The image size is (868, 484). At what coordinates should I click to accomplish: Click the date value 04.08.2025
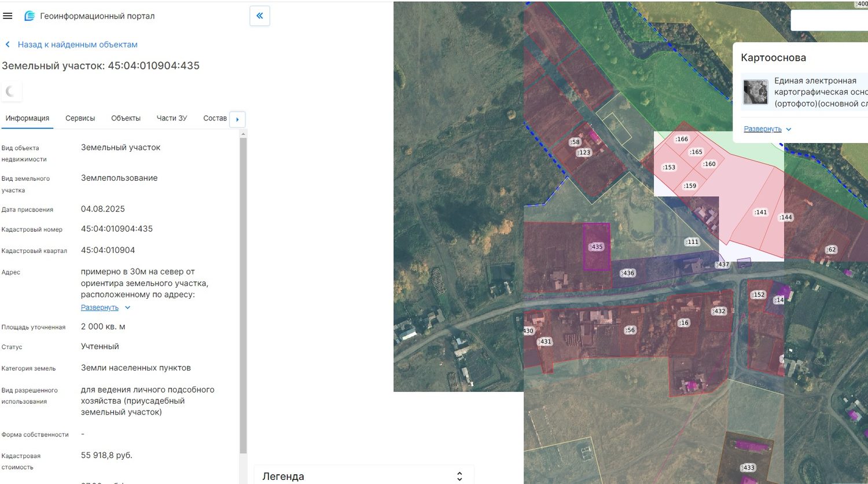tap(103, 209)
